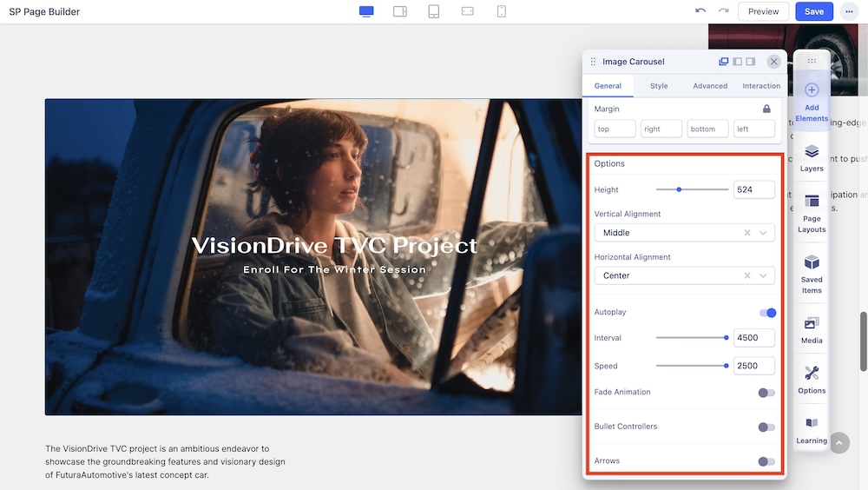Select the desktop device preview icon
The image size is (868, 490).
366,11
